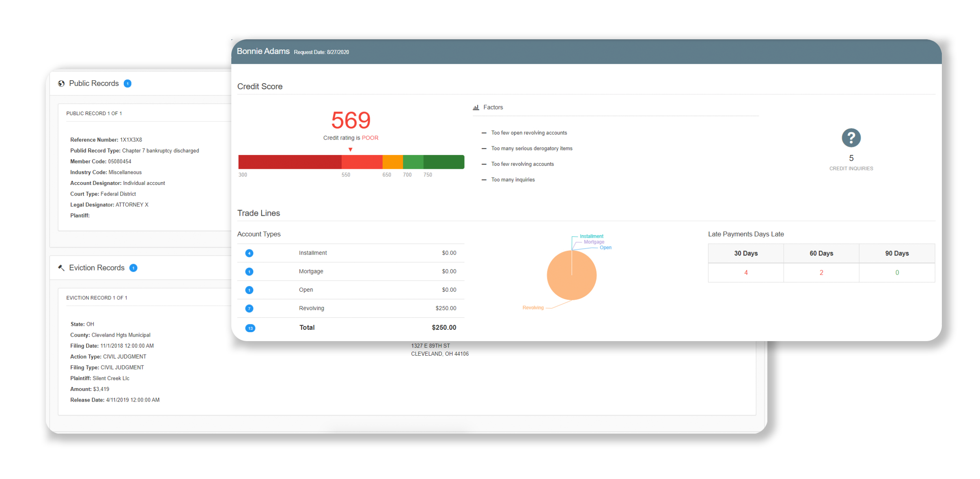Click the Installment account count badge
980x479 pixels.
pos(249,253)
